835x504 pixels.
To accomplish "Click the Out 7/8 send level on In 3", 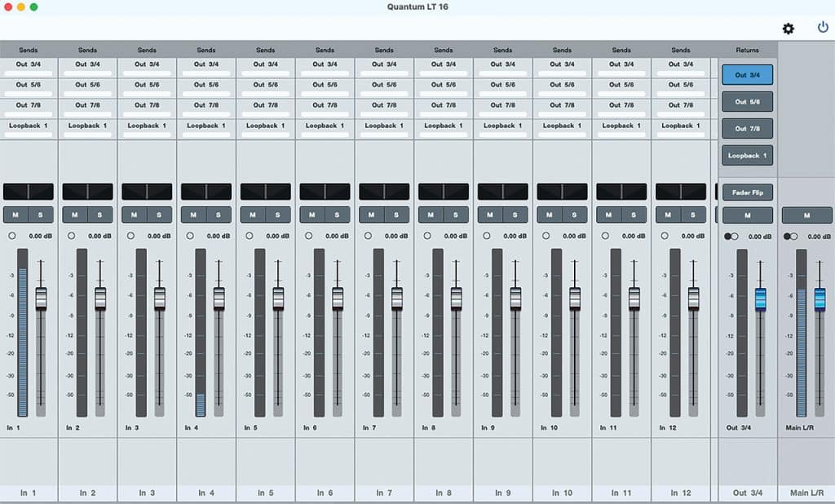I will (x=147, y=114).
